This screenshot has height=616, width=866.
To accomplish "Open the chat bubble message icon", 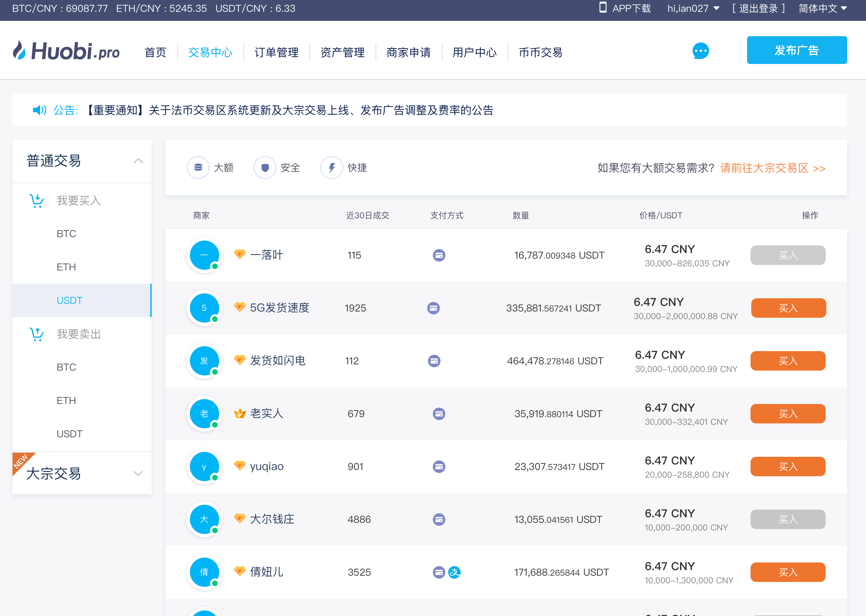I will pyautogui.click(x=700, y=51).
